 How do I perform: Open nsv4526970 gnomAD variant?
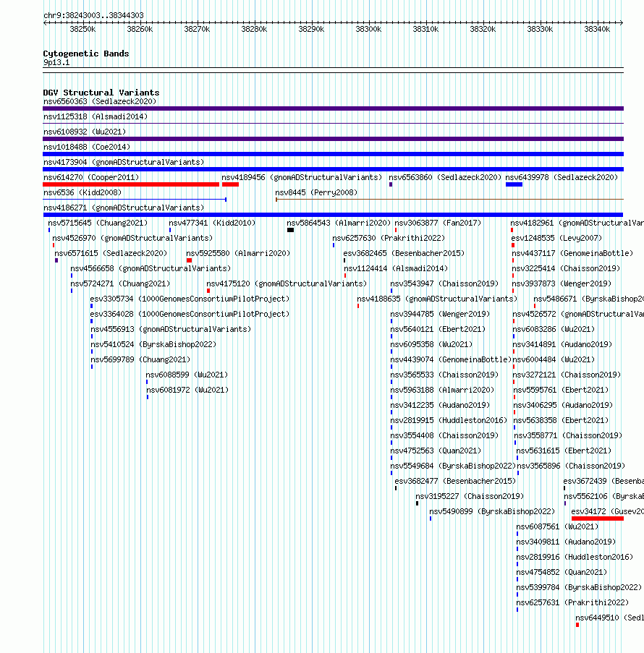(132, 238)
